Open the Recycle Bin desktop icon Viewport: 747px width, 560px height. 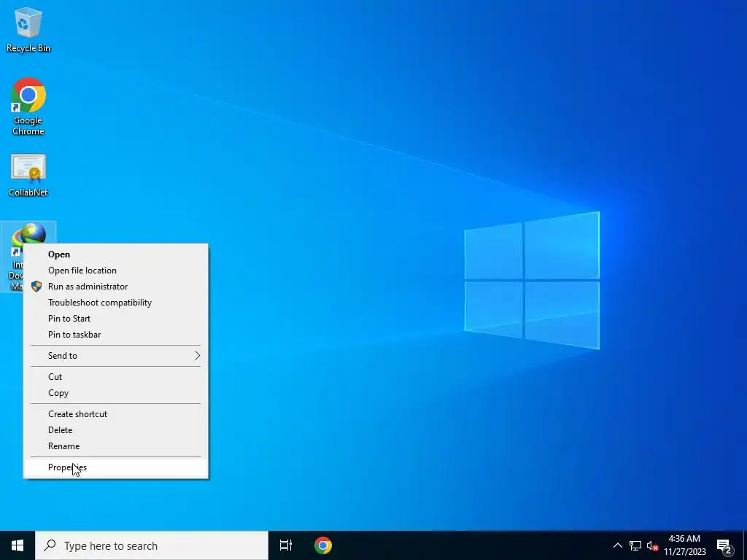pyautogui.click(x=28, y=29)
